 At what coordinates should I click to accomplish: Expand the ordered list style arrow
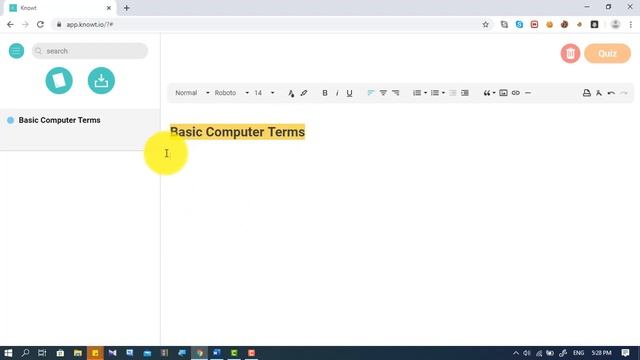pos(425,93)
